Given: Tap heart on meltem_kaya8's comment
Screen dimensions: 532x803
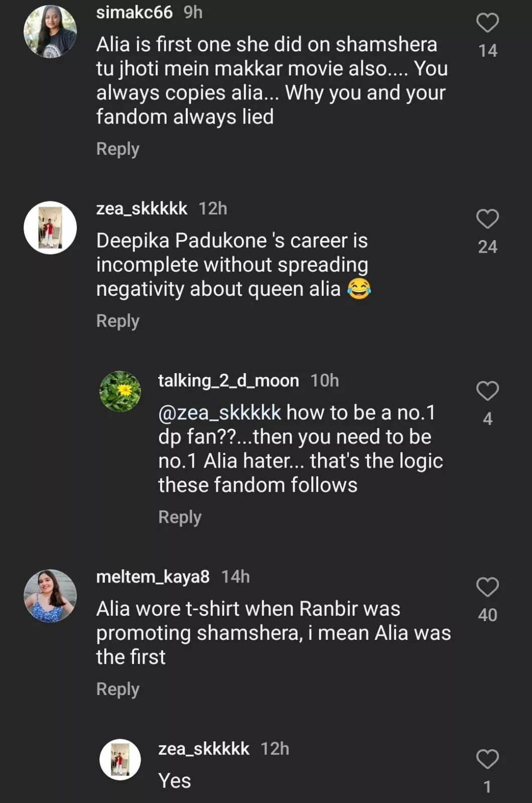Looking at the screenshot, I should tap(487, 588).
